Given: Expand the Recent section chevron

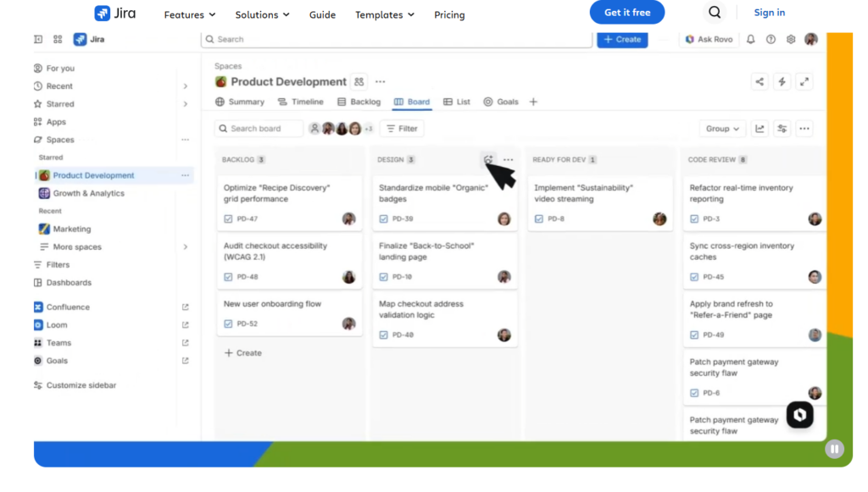Looking at the screenshot, I should click(x=186, y=86).
